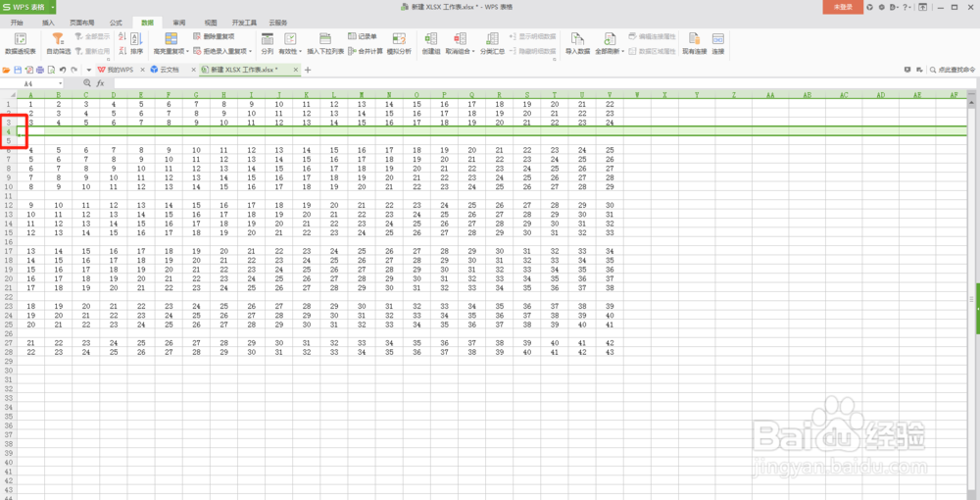The height and width of the screenshot is (500, 980).
Task: Open the 开发工具 ribbon tab
Action: (244, 23)
